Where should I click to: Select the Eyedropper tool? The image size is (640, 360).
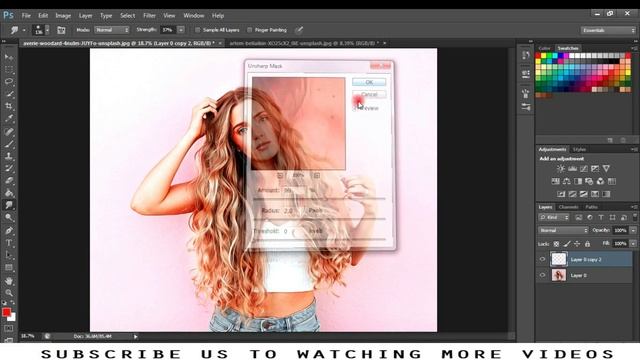click(x=9, y=119)
